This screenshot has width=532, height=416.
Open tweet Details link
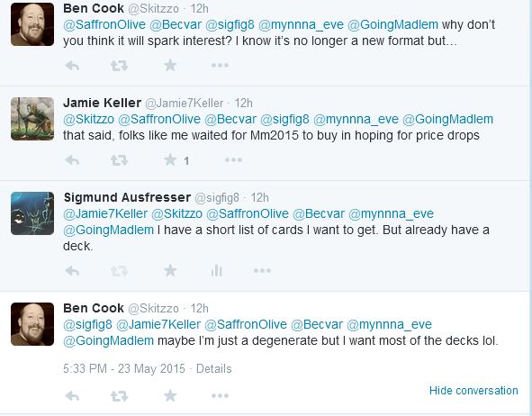click(x=213, y=368)
